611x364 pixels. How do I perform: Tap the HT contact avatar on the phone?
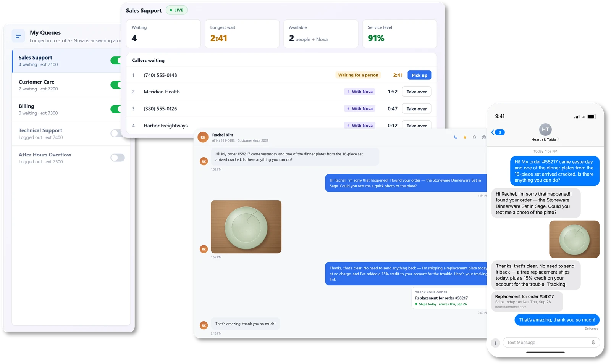click(x=545, y=130)
